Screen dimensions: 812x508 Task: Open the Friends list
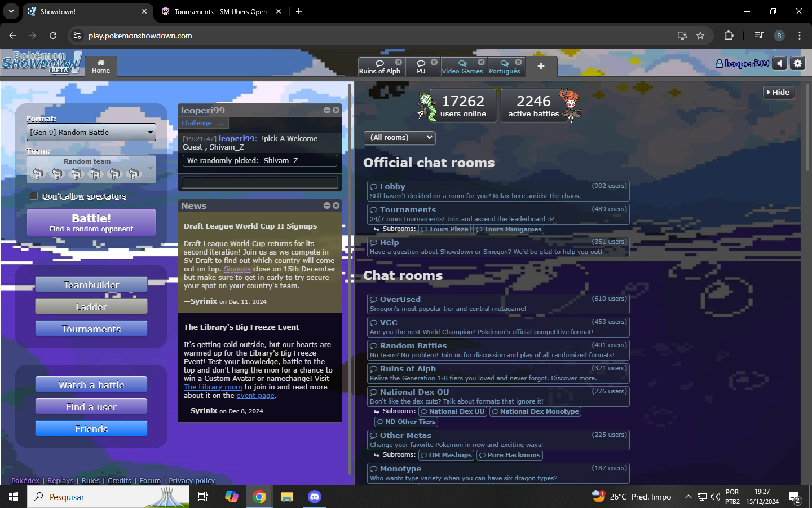point(91,429)
